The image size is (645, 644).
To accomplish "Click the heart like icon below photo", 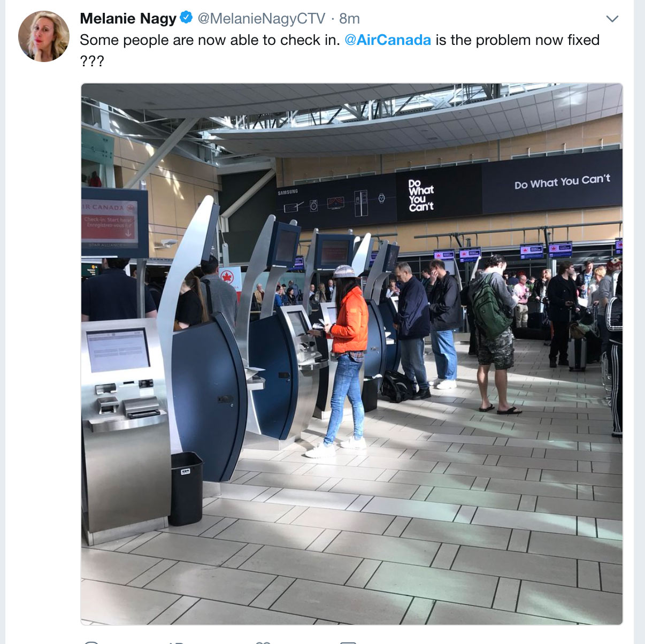I will [x=262, y=642].
